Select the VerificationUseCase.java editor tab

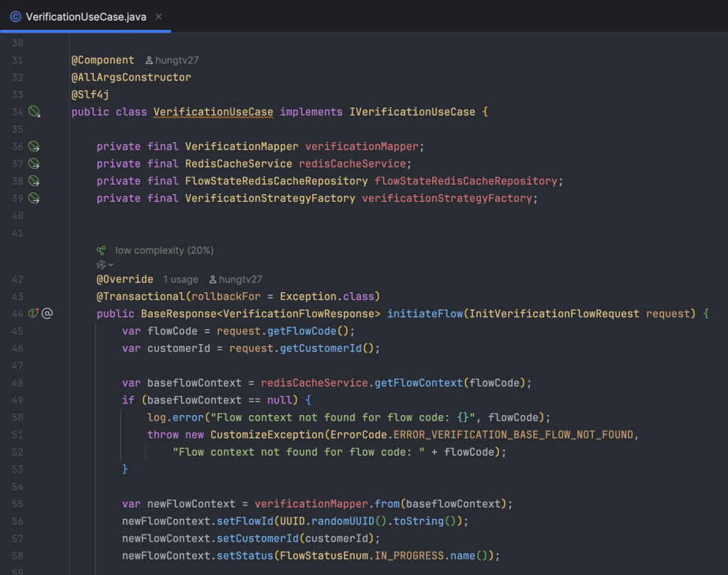tap(86, 17)
